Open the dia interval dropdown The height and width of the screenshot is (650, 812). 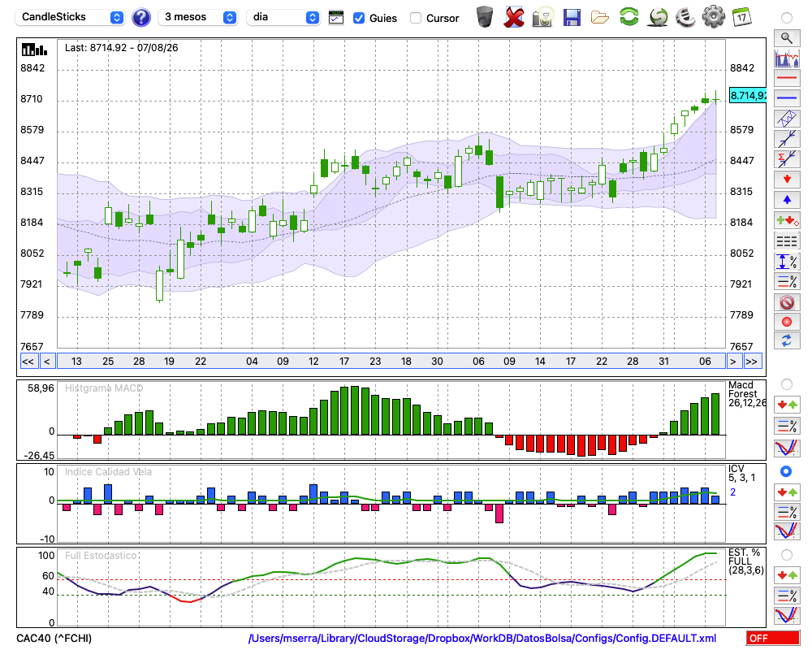click(x=283, y=17)
